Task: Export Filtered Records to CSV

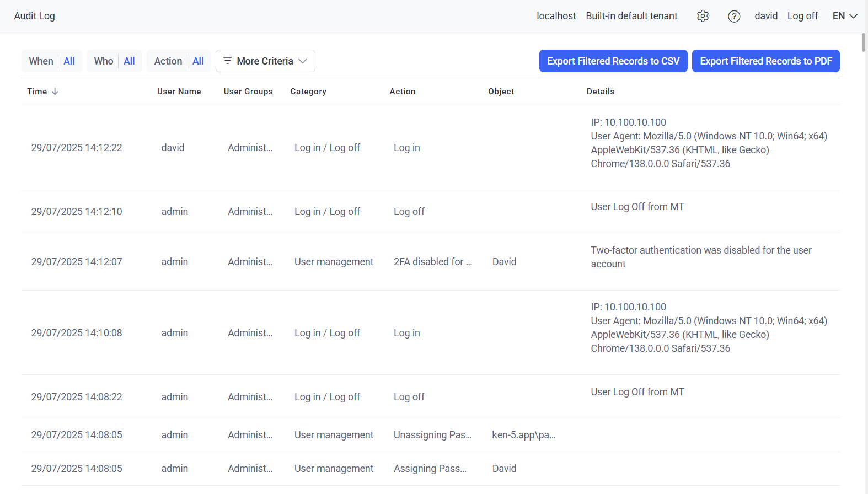Action: coord(613,61)
